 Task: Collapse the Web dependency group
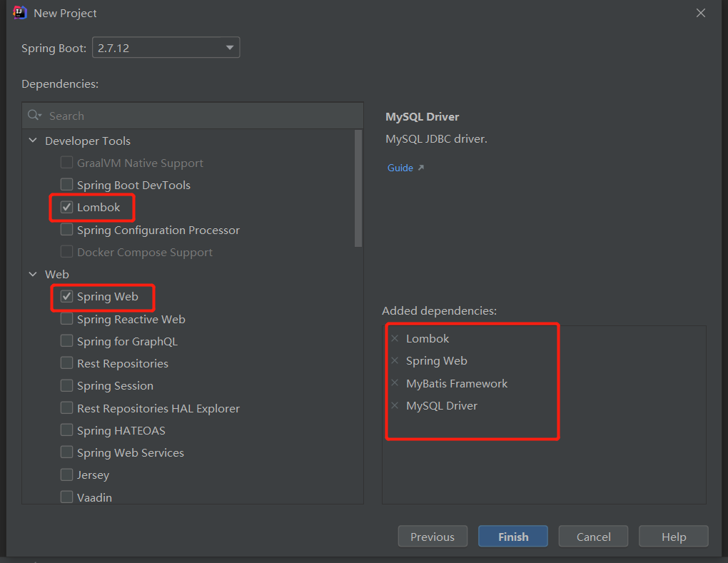33,275
